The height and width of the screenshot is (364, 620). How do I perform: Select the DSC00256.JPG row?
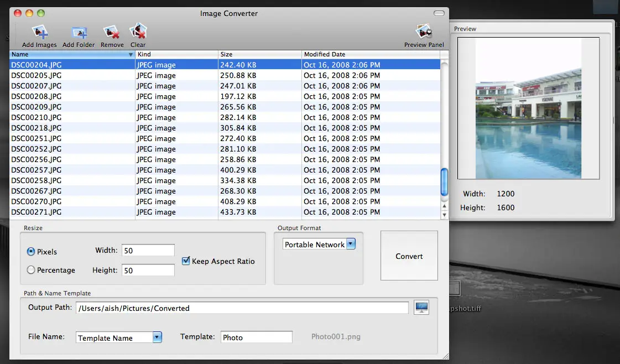225,159
